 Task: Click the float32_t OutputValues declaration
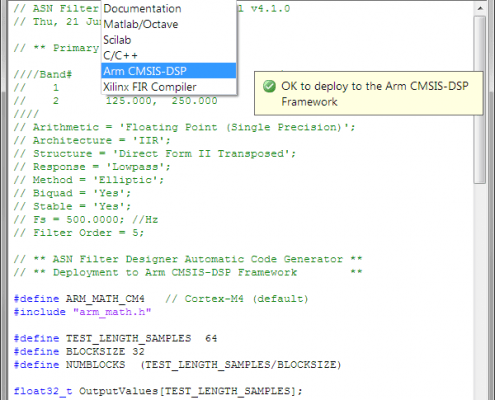(158, 391)
